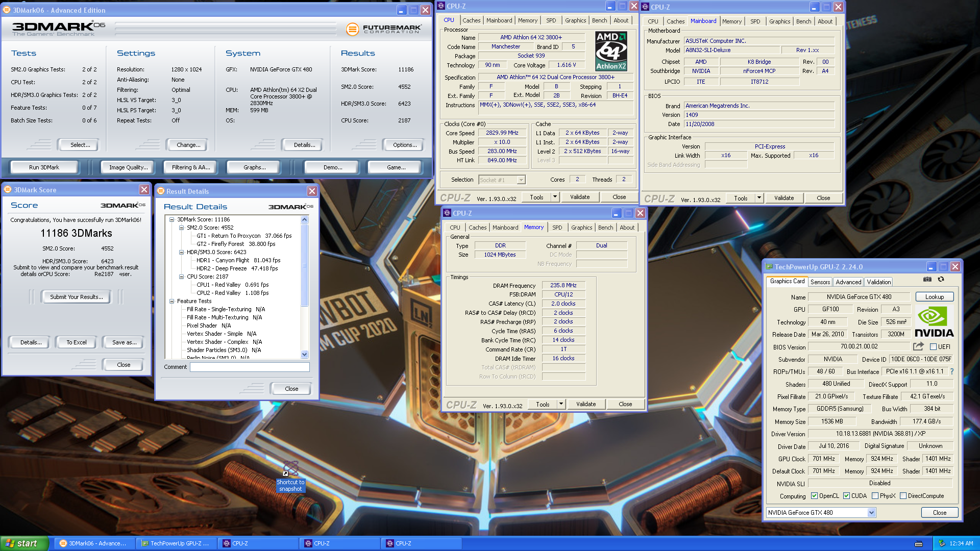This screenshot has width=980, height=551.
Task: Switch to Sensors tab in GPU-Z
Action: (x=820, y=282)
